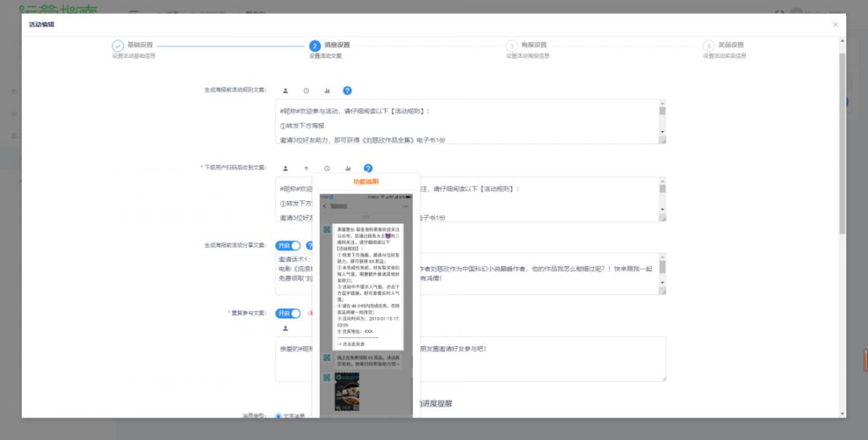Screen dimensions: 868x440
Task: Toggle 重复参与文案 switch off
Action: coord(288,313)
